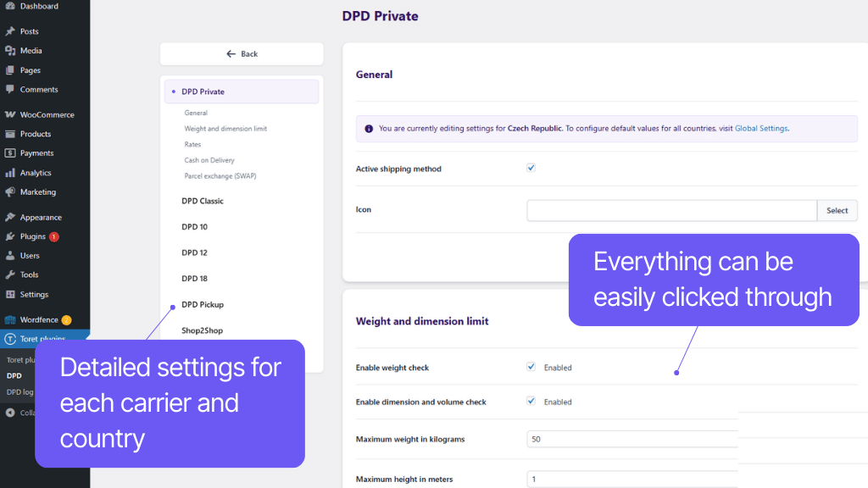Click the Wordfence shield icon
The height and width of the screenshot is (488, 868).
10,319
